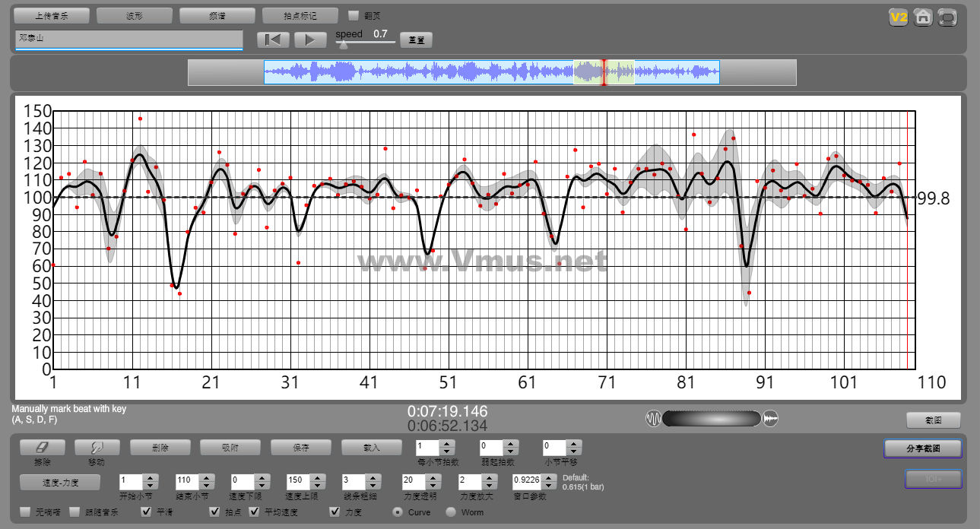Click the fullscreen display icon
Viewport: 980px width, 529px height.
947,17
